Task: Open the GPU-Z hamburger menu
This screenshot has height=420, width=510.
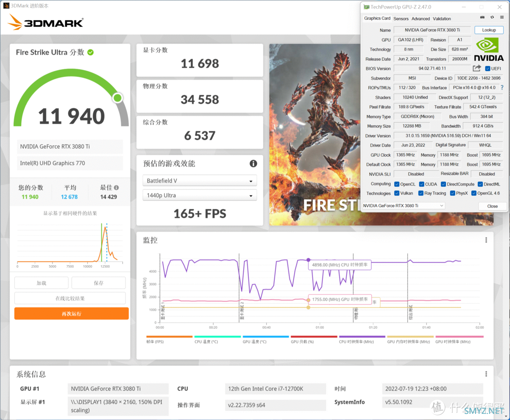Action: [x=502, y=17]
